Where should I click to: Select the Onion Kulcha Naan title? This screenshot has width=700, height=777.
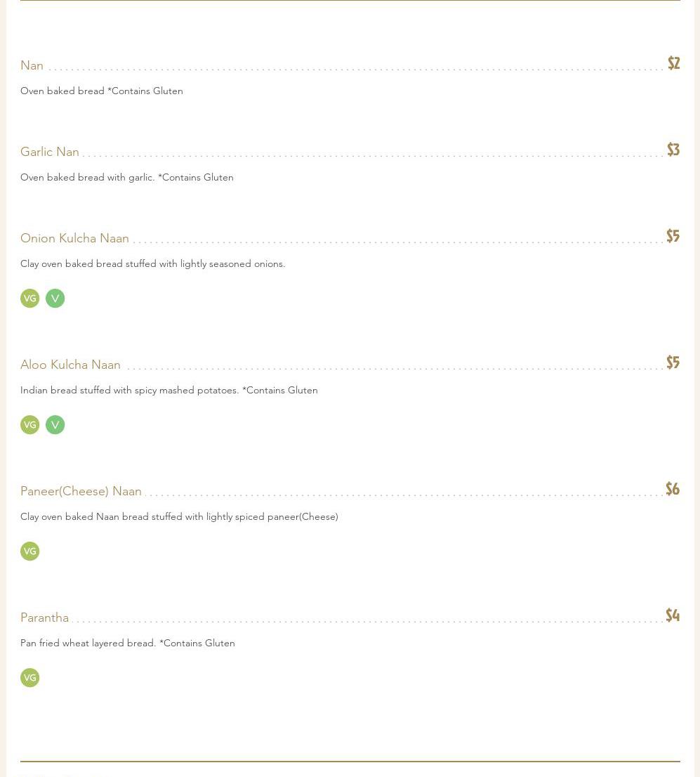75,238
